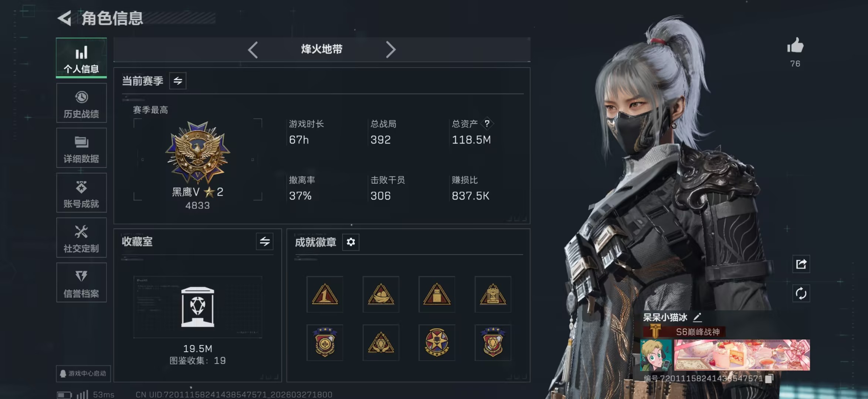Select the 账号成就 sidebar tab
868x399 pixels.
point(81,193)
